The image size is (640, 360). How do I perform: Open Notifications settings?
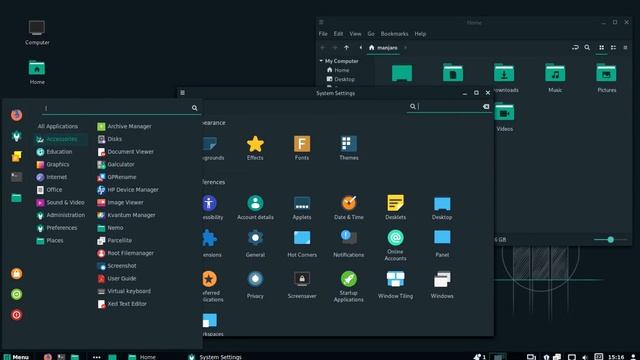point(349,244)
